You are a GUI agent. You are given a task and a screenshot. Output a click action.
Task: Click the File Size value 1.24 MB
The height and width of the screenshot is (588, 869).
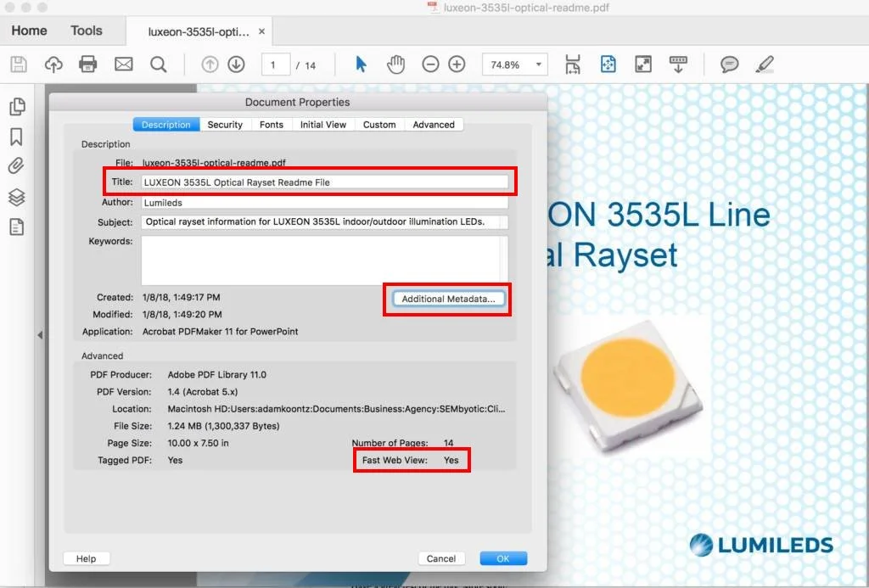[x=223, y=426]
